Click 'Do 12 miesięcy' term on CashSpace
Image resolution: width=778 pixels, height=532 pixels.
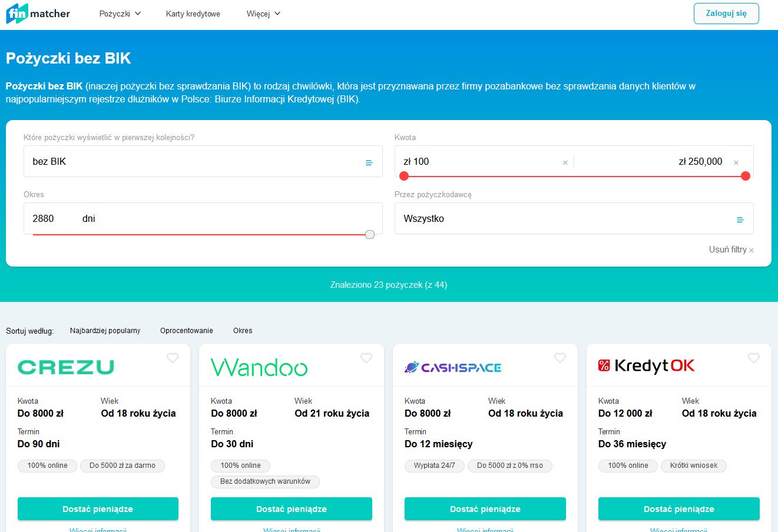tap(439, 444)
